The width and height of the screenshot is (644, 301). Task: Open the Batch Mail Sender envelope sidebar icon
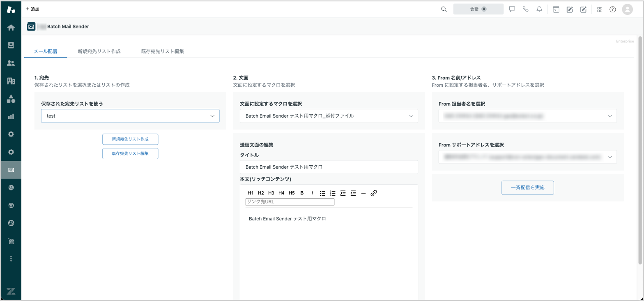tap(11, 170)
